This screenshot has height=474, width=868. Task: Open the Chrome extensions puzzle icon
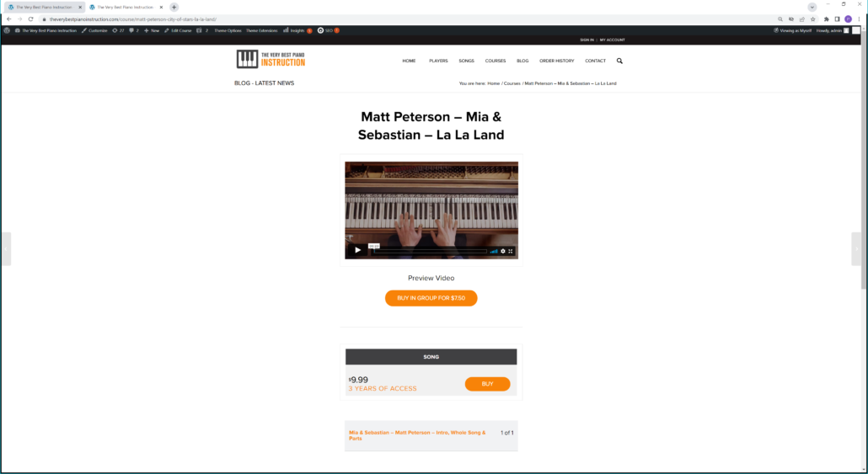click(827, 19)
